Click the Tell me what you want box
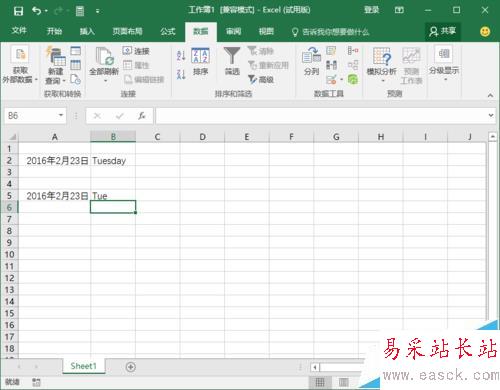Image resolution: width=500 pixels, height=390 pixels. pyautogui.click(x=330, y=32)
